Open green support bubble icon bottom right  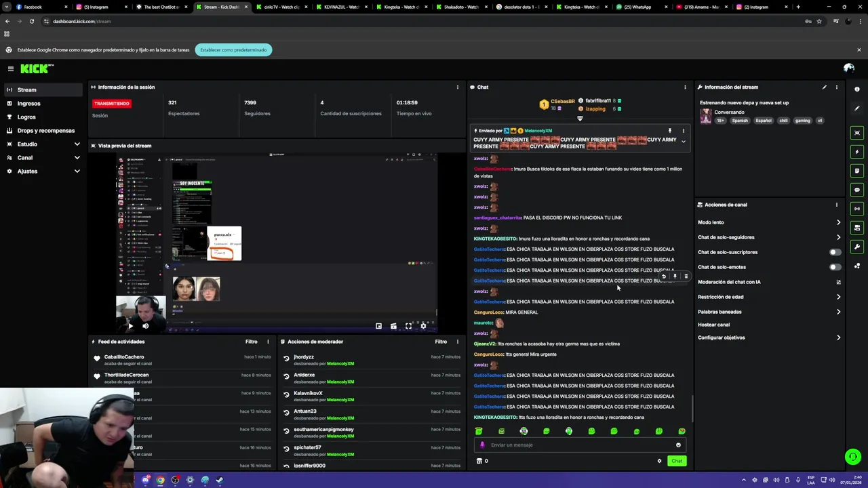click(853, 457)
